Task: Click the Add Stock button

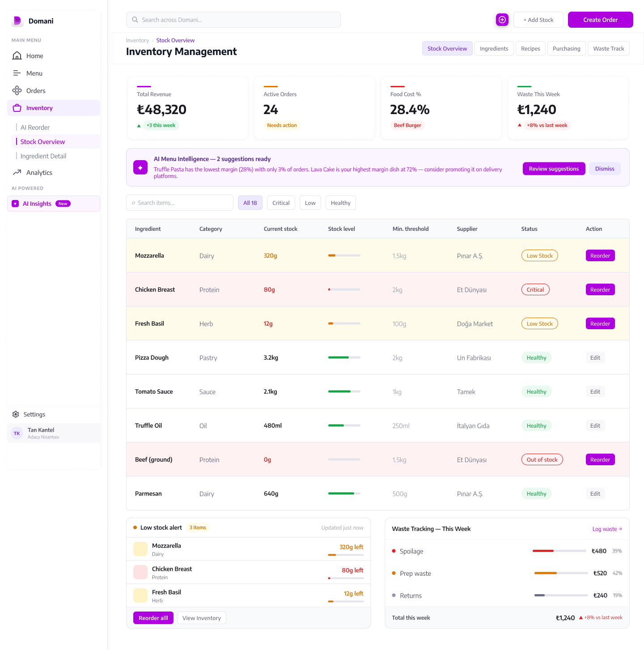Action: pos(538,20)
